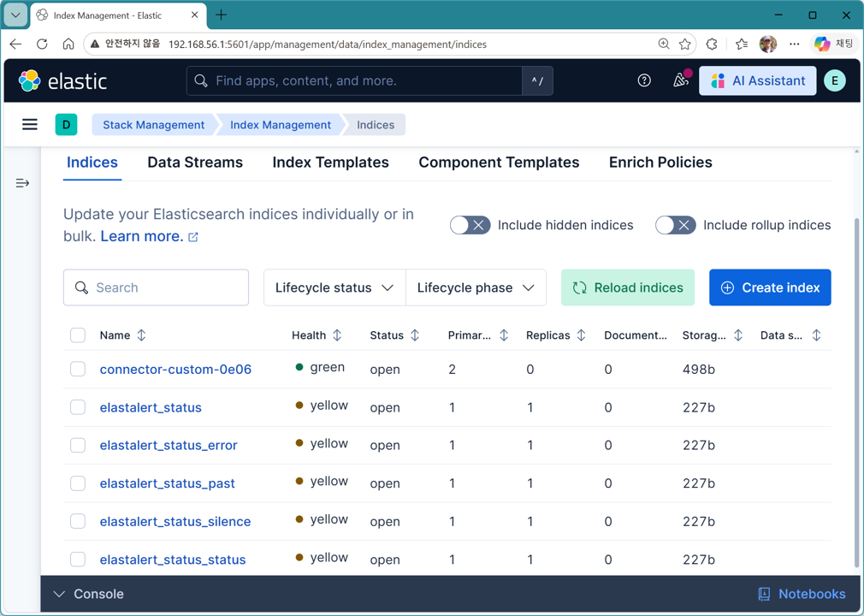Viewport: 864px width, 616px height.
Task: Open the user profile avatar E
Action: coord(835,80)
